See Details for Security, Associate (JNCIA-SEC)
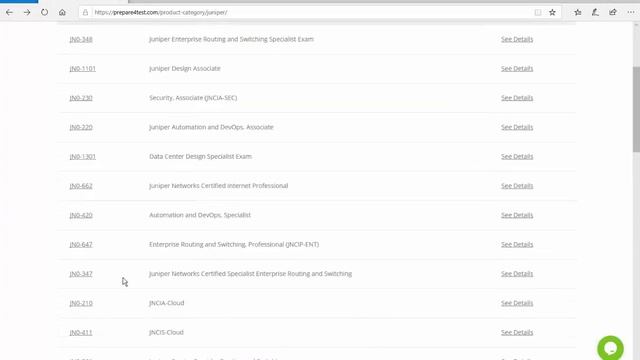The height and width of the screenshot is (360, 640). [517, 98]
